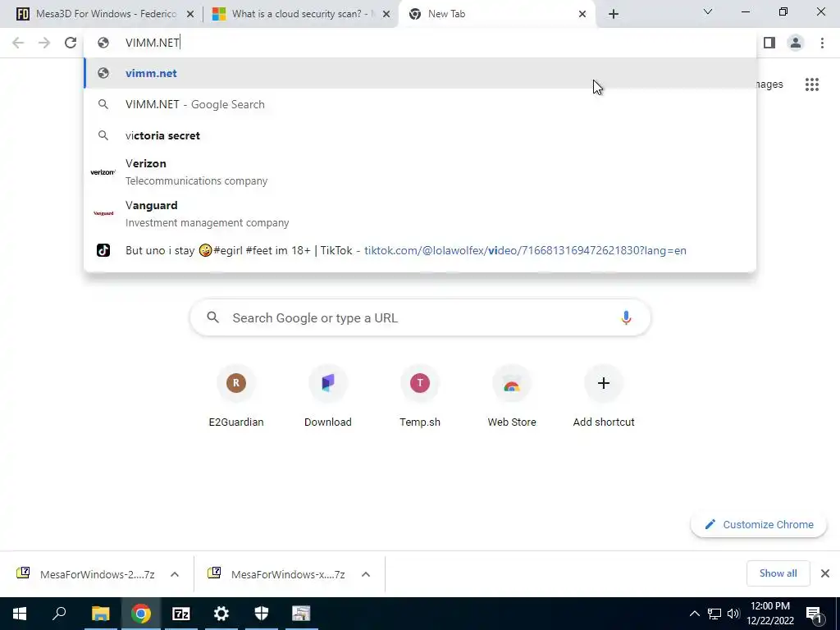The width and height of the screenshot is (840, 630).
Task: Open the Temp.sh shortcut
Action: tap(420, 396)
